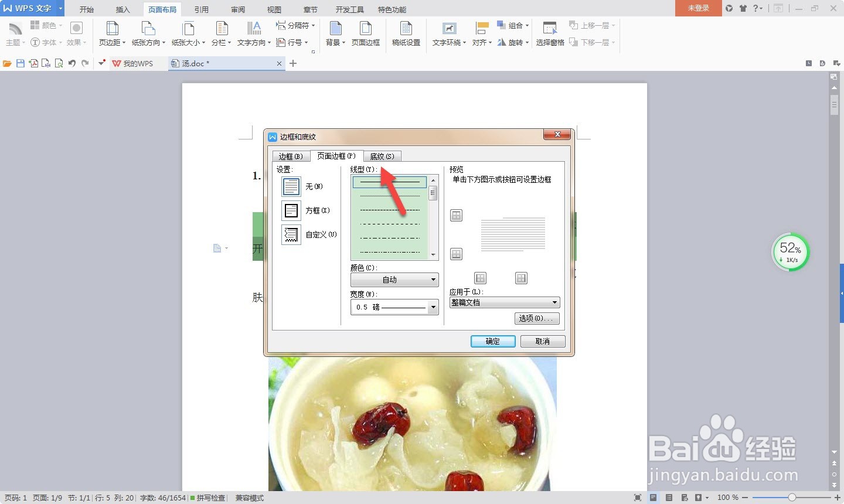
Task: Click the 取消 Cancel button
Action: point(543,341)
